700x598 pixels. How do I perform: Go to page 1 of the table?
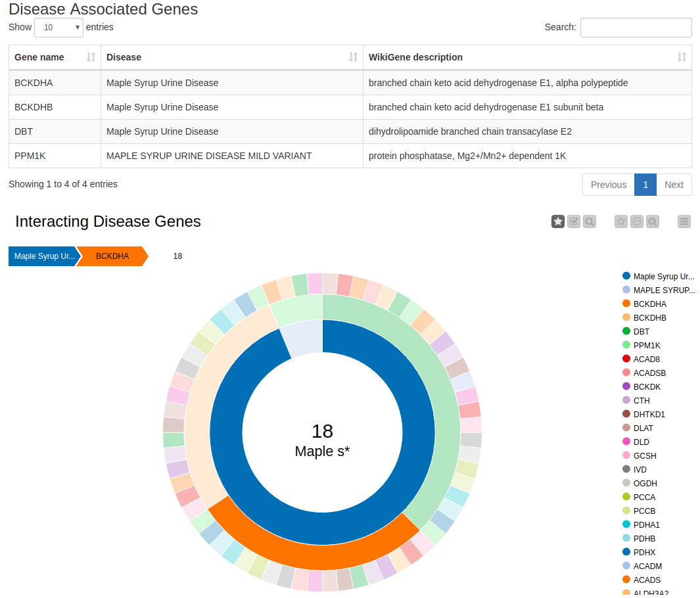(x=645, y=185)
